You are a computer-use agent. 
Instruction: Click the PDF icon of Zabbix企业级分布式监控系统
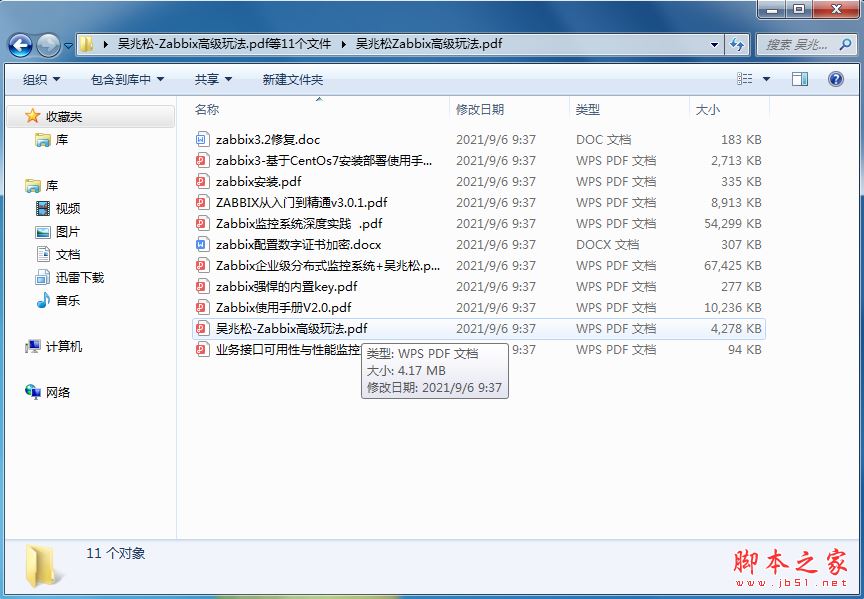point(202,265)
